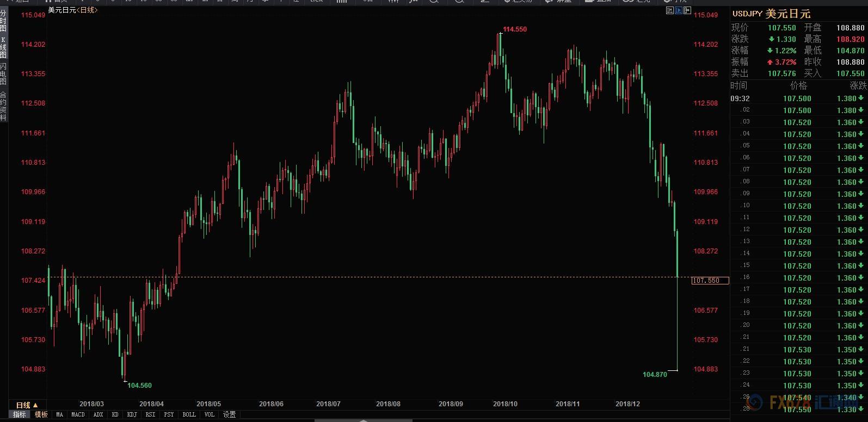
Task: Toggle the BOLL indicator
Action: [x=189, y=414]
